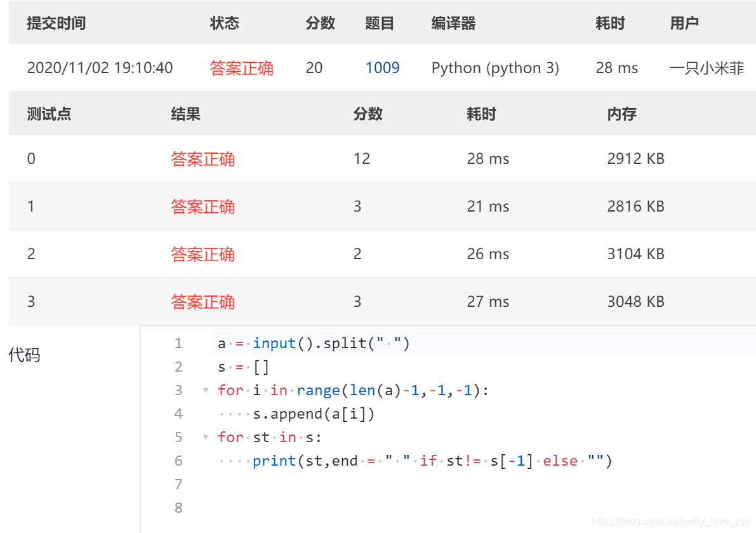756x533 pixels.
Task: Click the 提交时间 column header
Action: pos(56,23)
